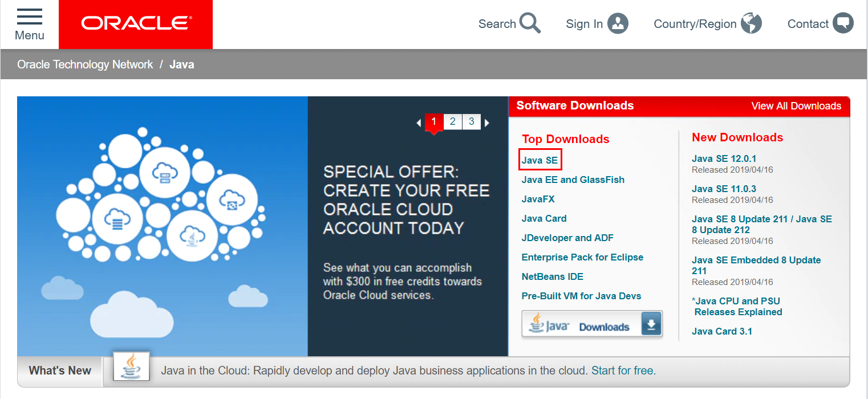Click the next slide arrow
Image resolution: width=868 pixels, height=399 pixels.
(x=487, y=123)
